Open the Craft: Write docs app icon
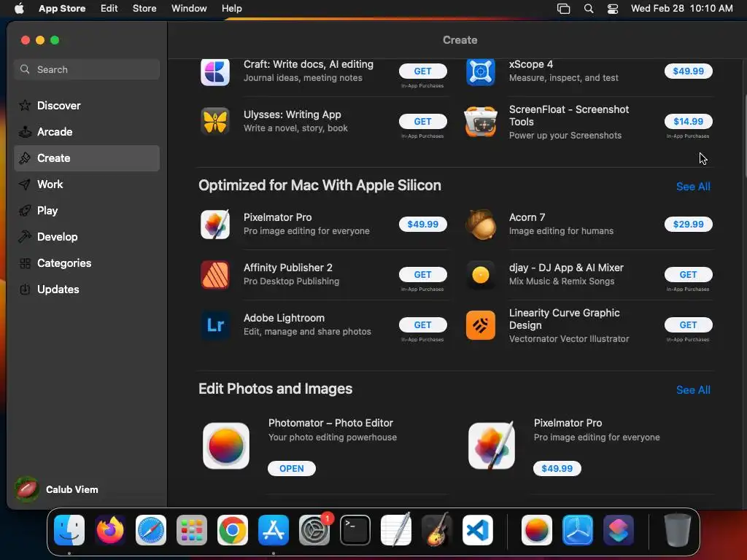Image resolution: width=747 pixels, height=560 pixels. click(215, 72)
